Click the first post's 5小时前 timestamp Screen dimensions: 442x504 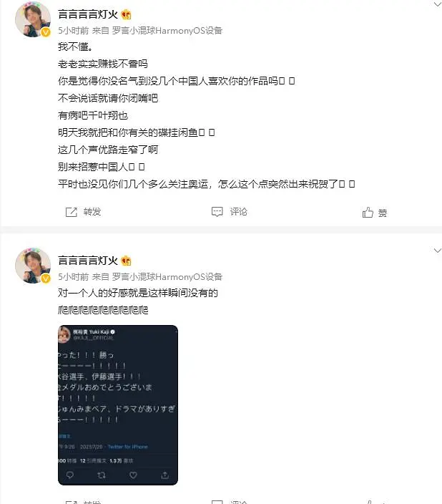click(73, 31)
